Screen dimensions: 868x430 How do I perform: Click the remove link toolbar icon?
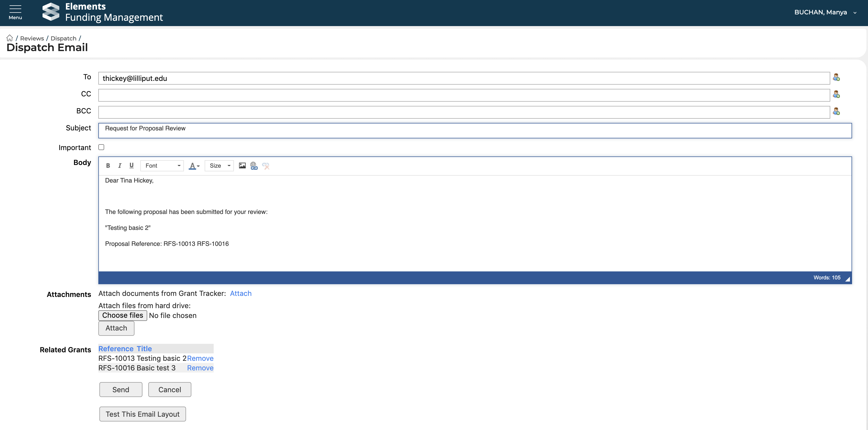[x=266, y=166]
